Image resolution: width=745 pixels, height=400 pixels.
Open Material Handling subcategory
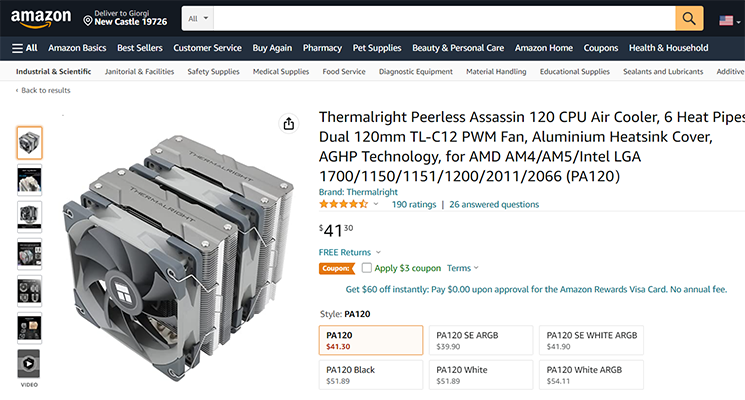(x=496, y=72)
